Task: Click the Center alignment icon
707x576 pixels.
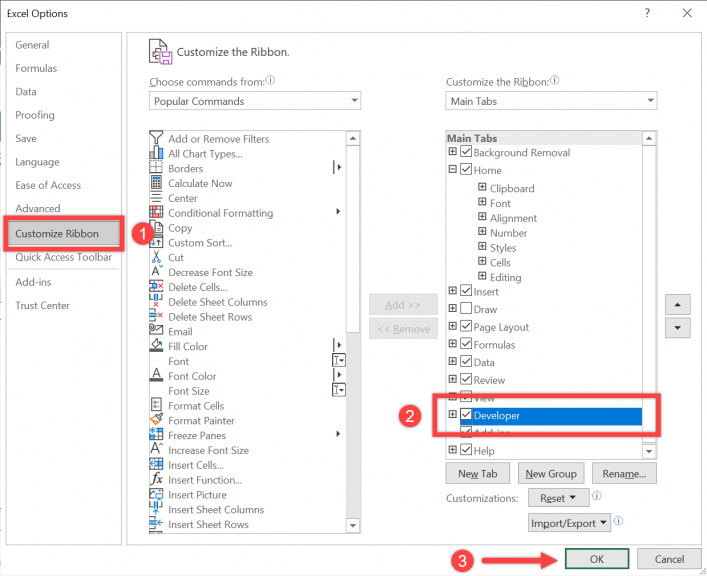Action: click(x=156, y=198)
